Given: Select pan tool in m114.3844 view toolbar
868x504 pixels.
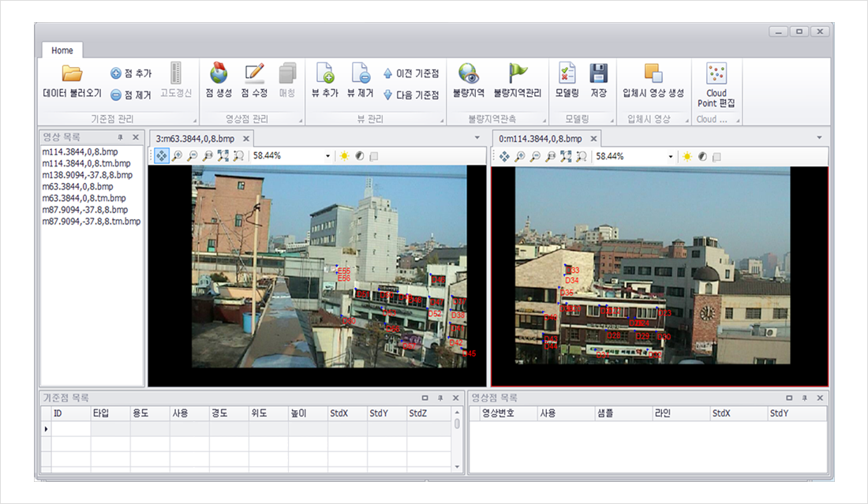Looking at the screenshot, I should [x=504, y=157].
